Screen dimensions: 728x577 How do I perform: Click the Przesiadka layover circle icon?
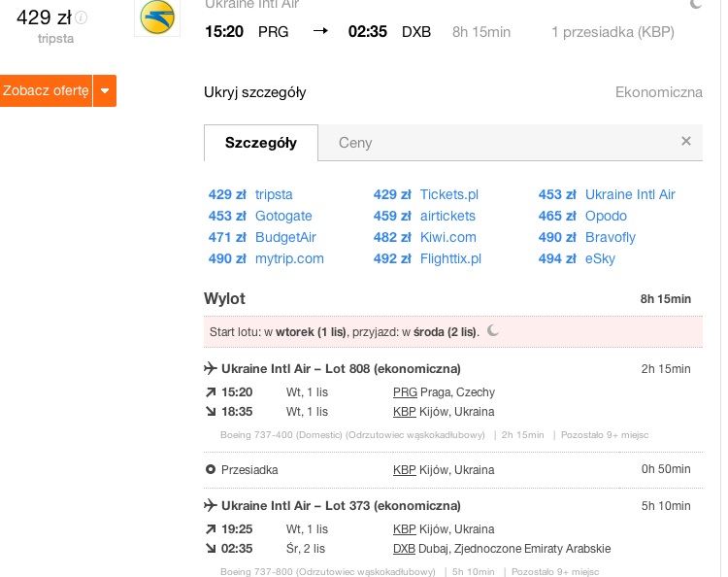[211, 469]
